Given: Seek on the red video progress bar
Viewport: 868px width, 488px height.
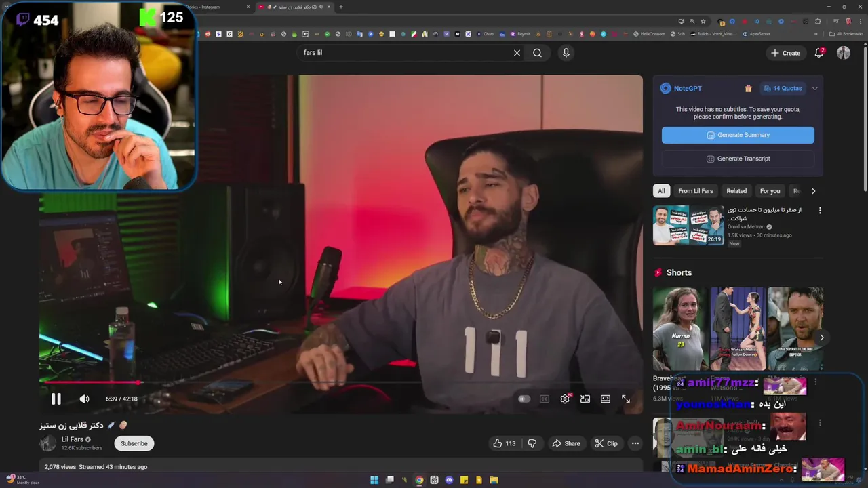Looking at the screenshot, I should point(341,382).
